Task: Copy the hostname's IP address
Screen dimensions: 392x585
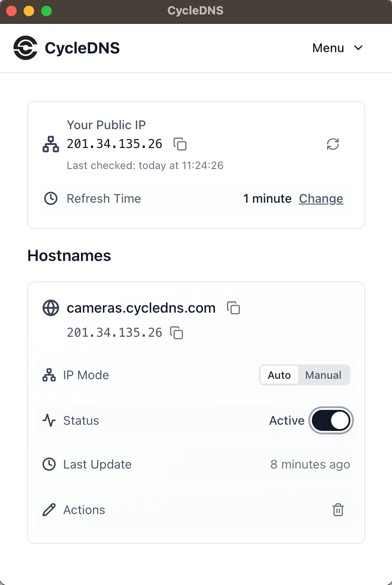Action: pyautogui.click(x=177, y=333)
